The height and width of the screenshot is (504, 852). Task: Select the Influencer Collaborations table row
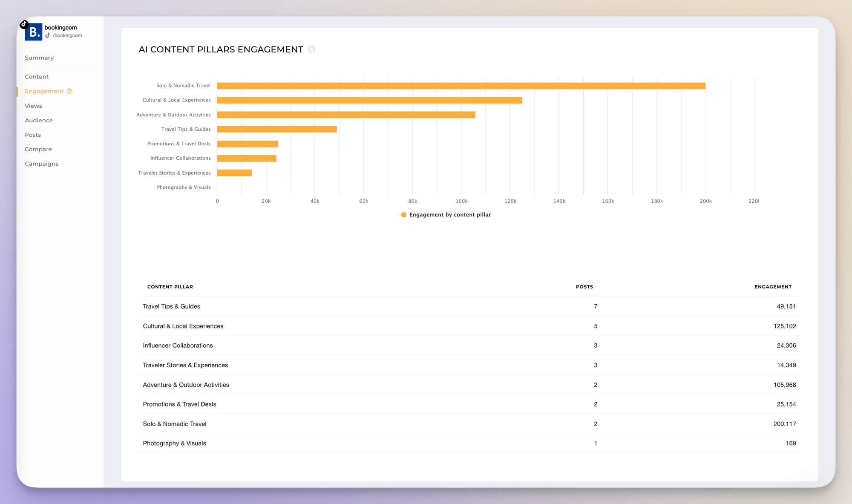click(x=469, y=346)
